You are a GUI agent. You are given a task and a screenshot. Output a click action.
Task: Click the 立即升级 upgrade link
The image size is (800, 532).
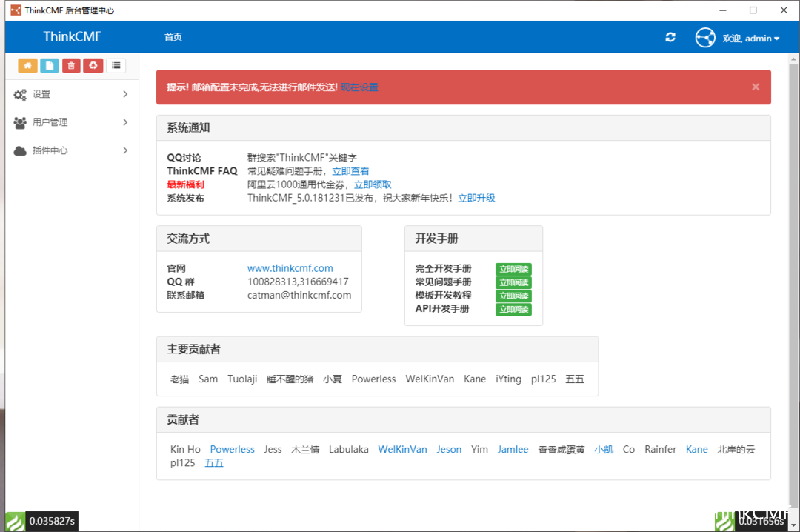[x=476, y=198]
